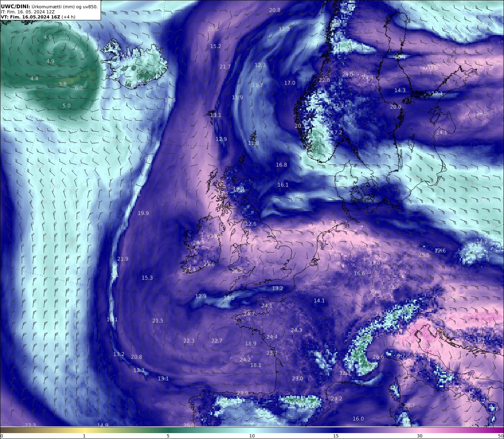504x439 pixels.
Task: Select the VT: Fim. 16.05.2024 16Z line
Action: tap(38, 17)
